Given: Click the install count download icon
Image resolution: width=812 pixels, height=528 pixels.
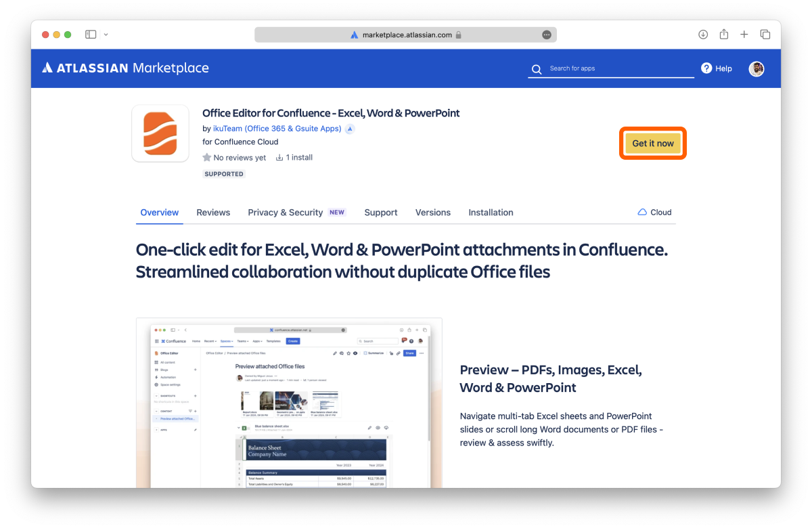Looking at the screenshot, I should point(279,158).
